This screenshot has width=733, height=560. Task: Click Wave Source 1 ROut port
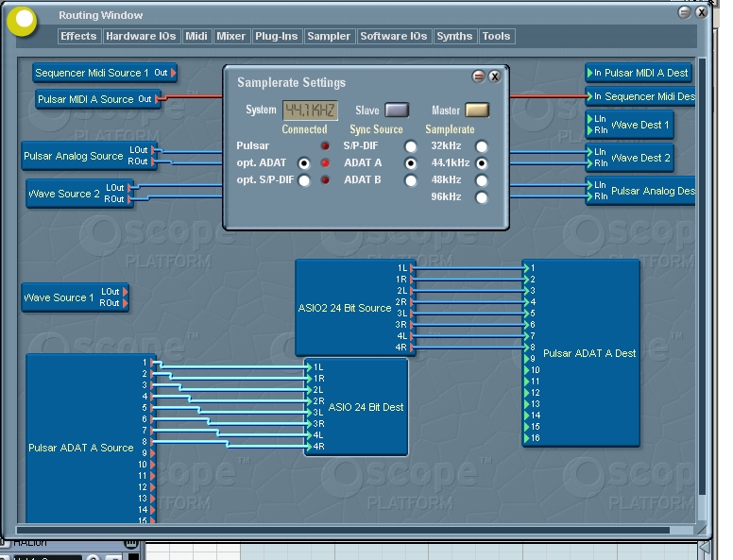[x=126, y=303]
